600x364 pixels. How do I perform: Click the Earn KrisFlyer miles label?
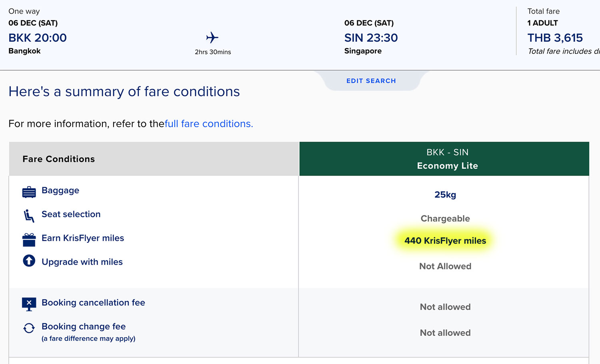click(83, 238)
